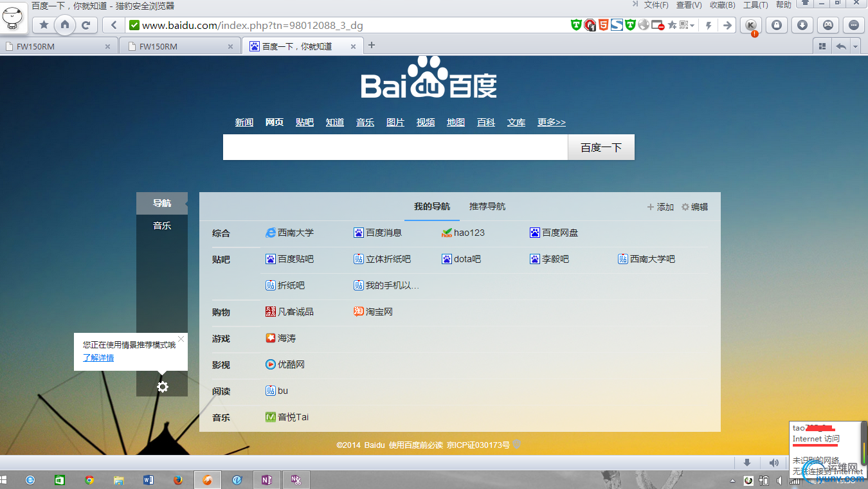This screenshot has height=489, width=868.
Task: Open the 百度网盘 shortcut
Action: [x=554, y=233]
